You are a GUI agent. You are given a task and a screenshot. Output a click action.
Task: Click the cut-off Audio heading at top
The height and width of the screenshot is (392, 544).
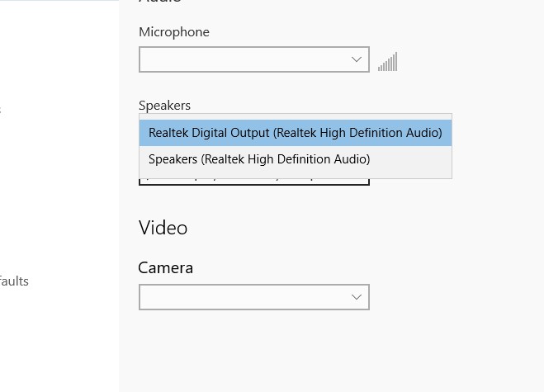click(x=159, y=2)
